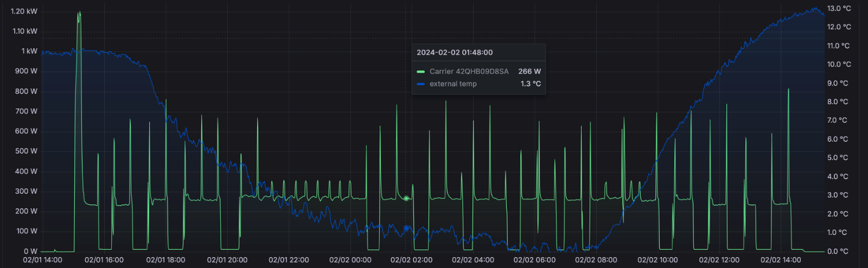Click the 02/02 12:00 time label
Viewport: 868px width, 268px height.
click(x=719, y=260)
